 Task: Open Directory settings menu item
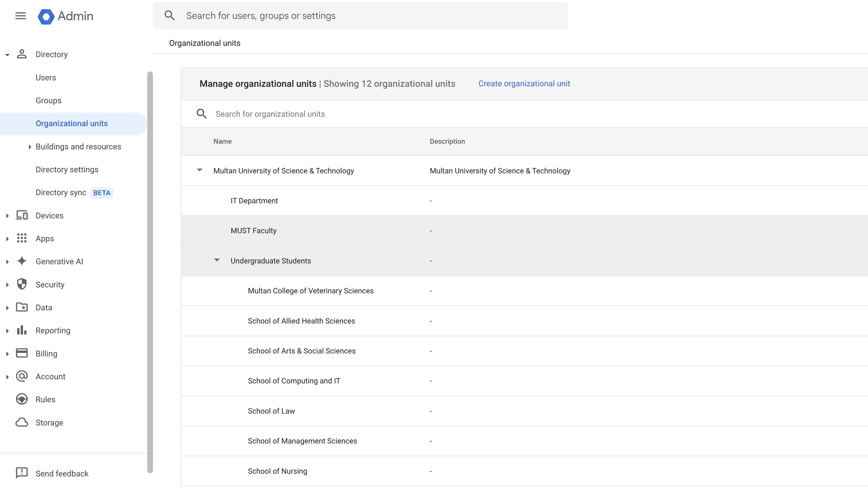[x=67, y=169]
